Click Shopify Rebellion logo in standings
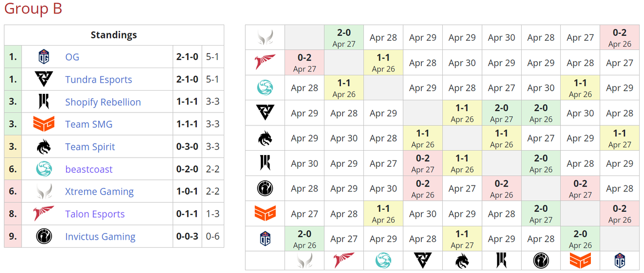644x273 pixels. [43, 102]
